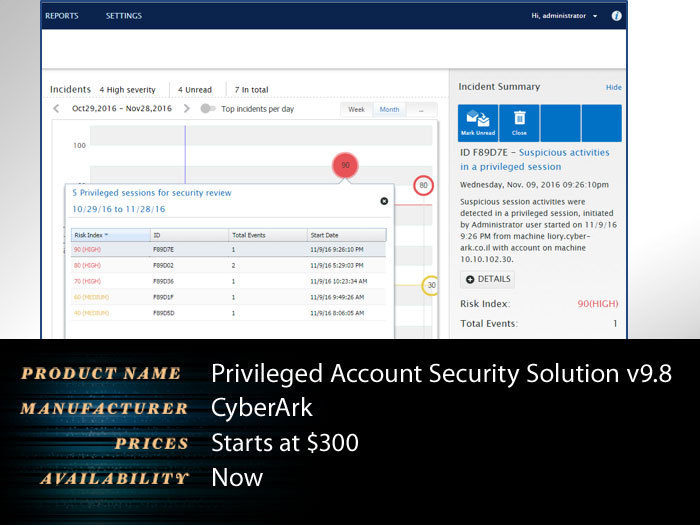Click the third blank blue action tile
This screenshot has width=700, height=525.
pos(560,123)
